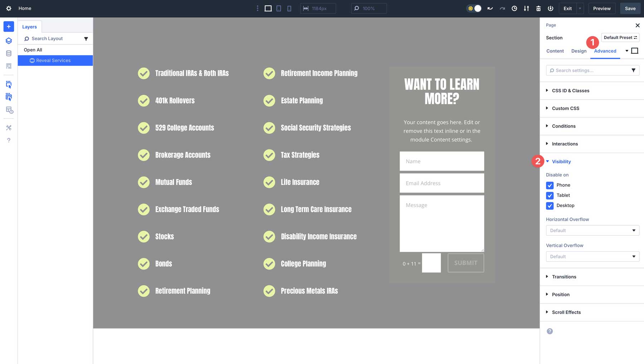Screen dimensions: 644x364
Task: Open the database/content icon in left sidebar
Action: click(9, 53)
